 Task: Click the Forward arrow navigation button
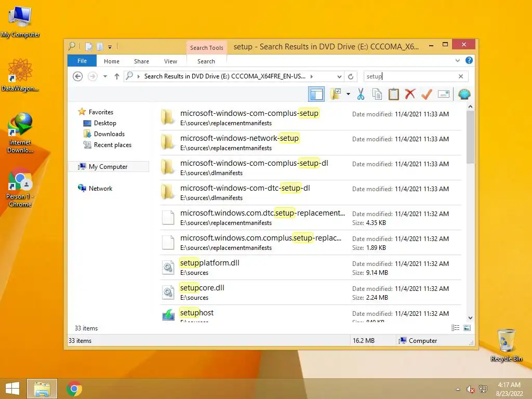pyautogui.click(x=92, y=76)
